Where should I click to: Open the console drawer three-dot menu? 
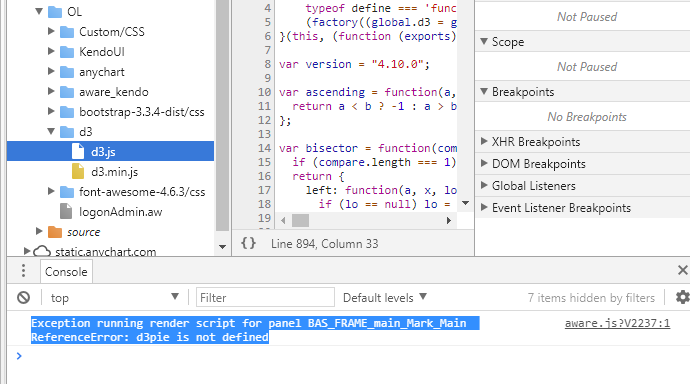23,271
